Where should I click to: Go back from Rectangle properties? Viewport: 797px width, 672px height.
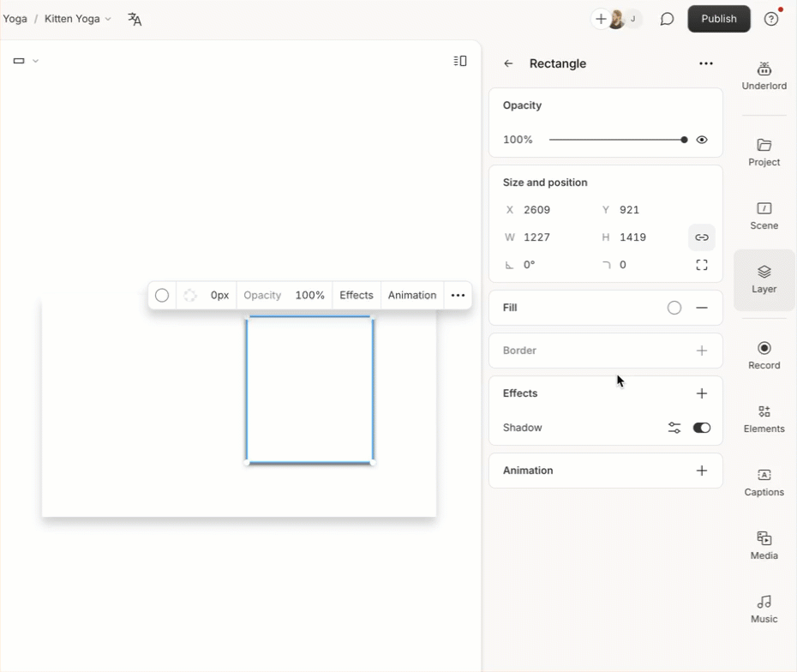(508, 63)
